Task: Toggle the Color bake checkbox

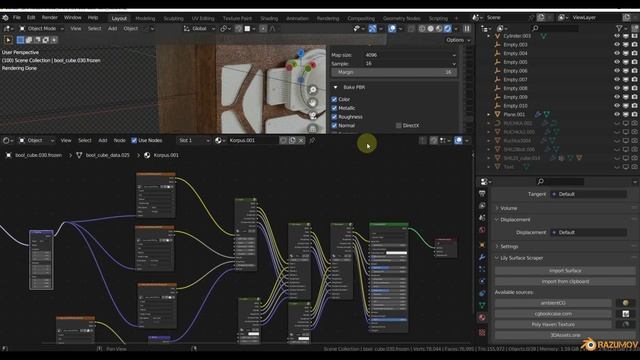Action: point(334,99)
